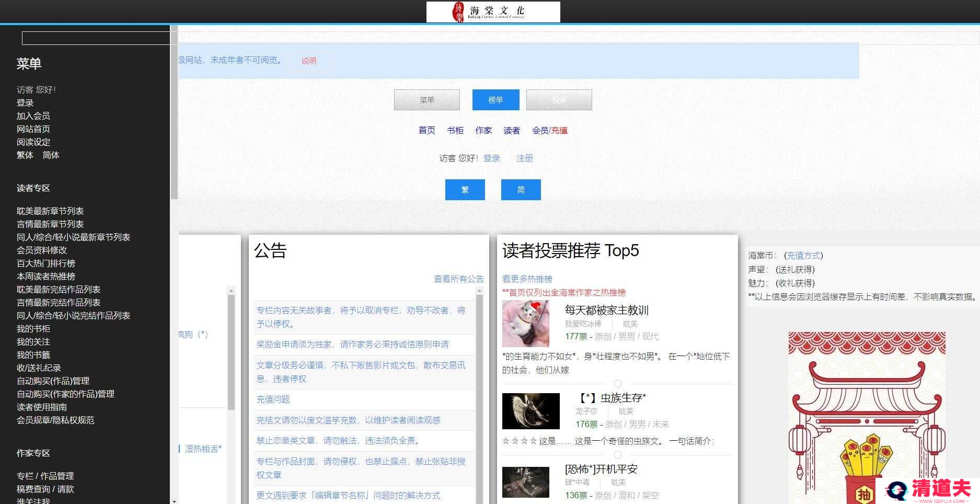Open the cover thumbnail for 开机平安
The image size is (980, 504).
click(525, 482)
